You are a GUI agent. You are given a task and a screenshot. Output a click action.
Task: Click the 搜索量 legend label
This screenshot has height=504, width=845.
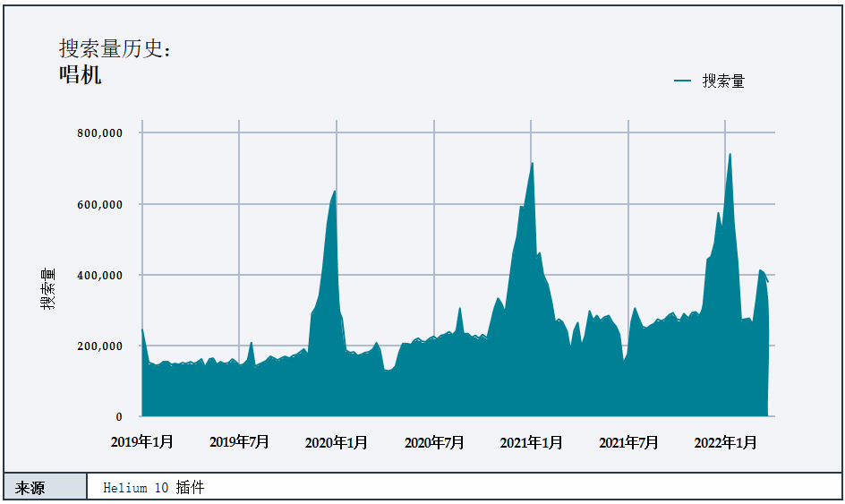[x=723, y=81]
